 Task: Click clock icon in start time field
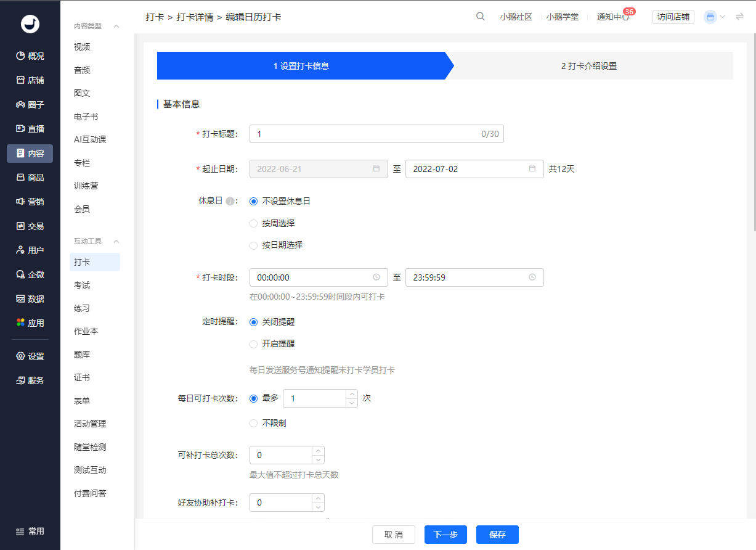(x=376, y=277)
